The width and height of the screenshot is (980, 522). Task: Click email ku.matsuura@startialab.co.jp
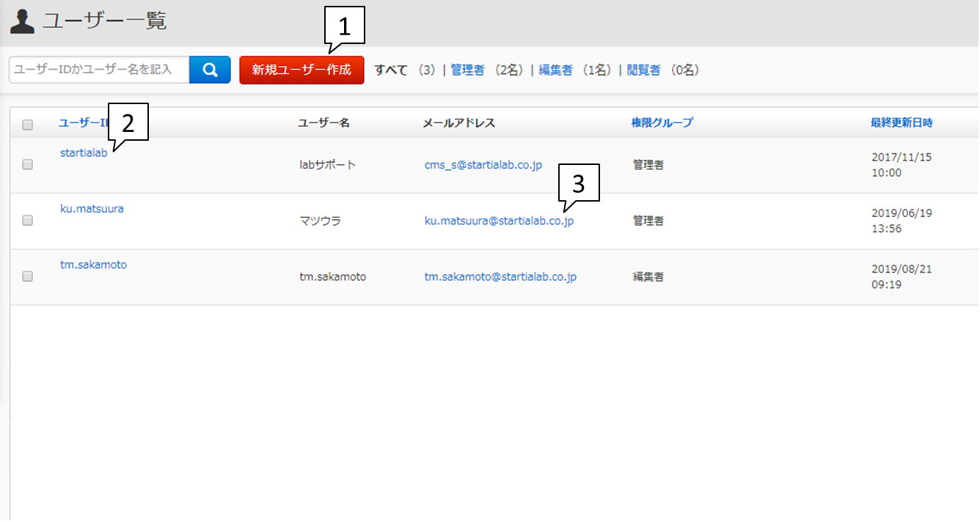[x=499, y=221]
